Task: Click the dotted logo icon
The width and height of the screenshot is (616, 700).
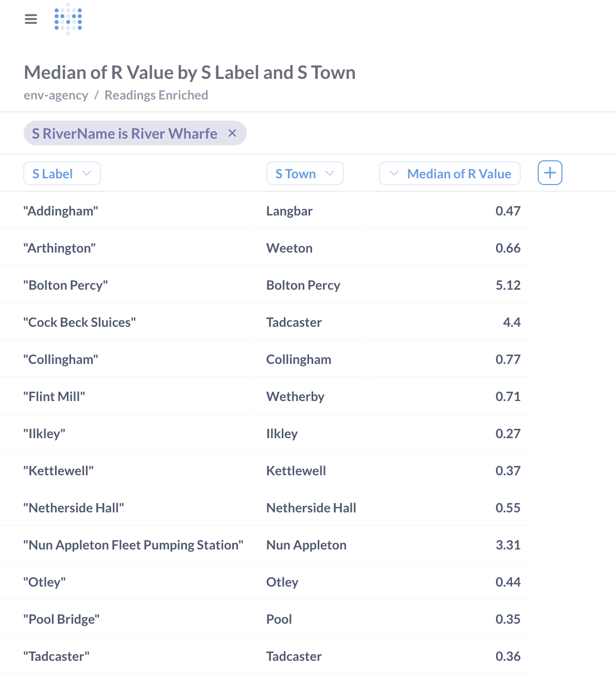Action: (x=68, y=19)
